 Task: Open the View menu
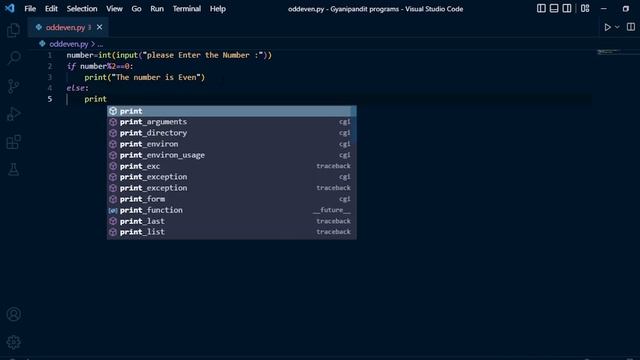pos(114,9)
